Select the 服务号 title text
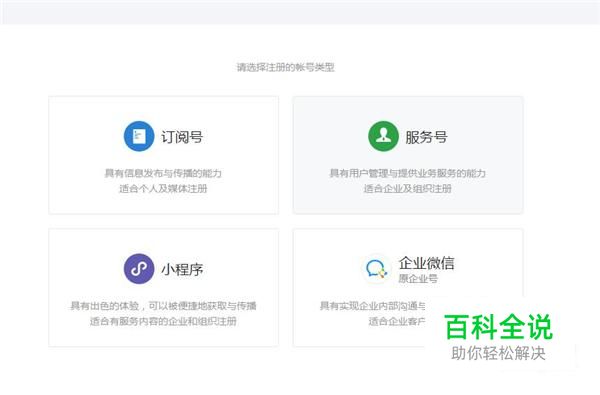 [x=426, y=137]
